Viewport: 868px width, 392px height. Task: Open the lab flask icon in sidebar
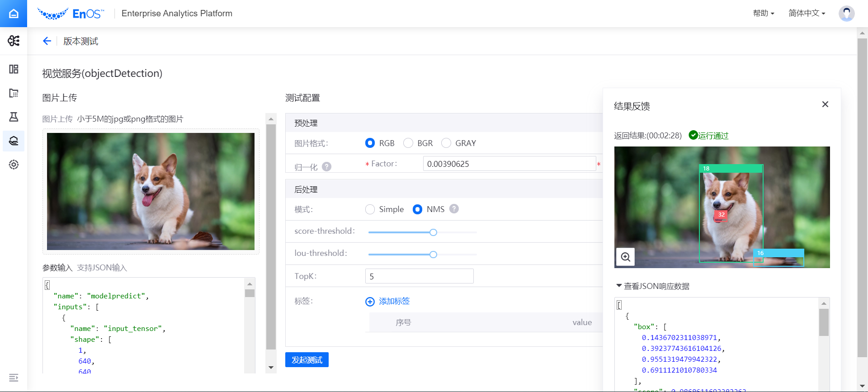(14, 117)
